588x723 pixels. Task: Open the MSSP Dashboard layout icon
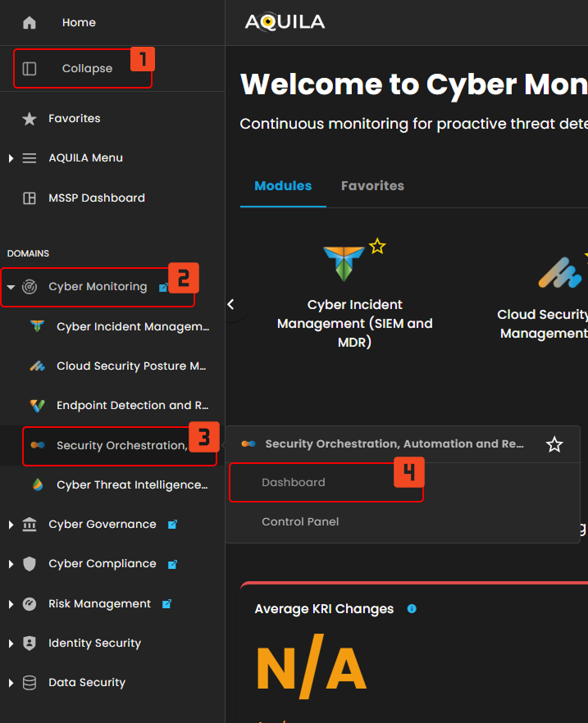(x=30, y=198)
